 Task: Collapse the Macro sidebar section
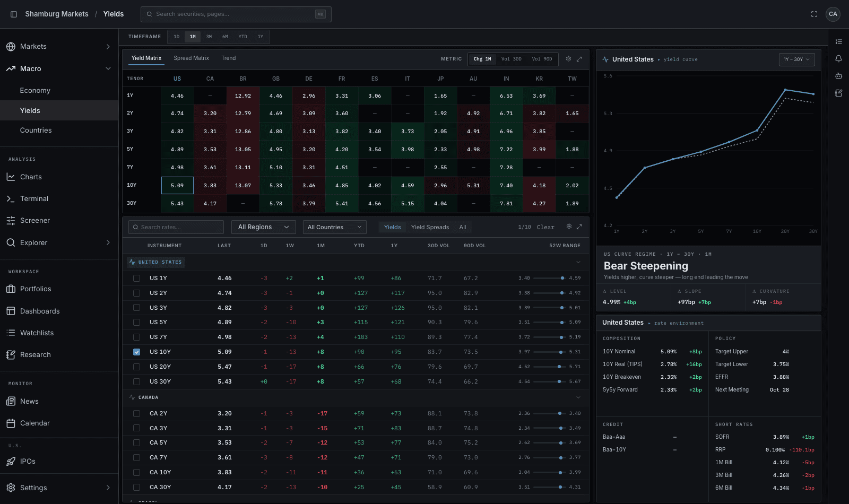108,68
